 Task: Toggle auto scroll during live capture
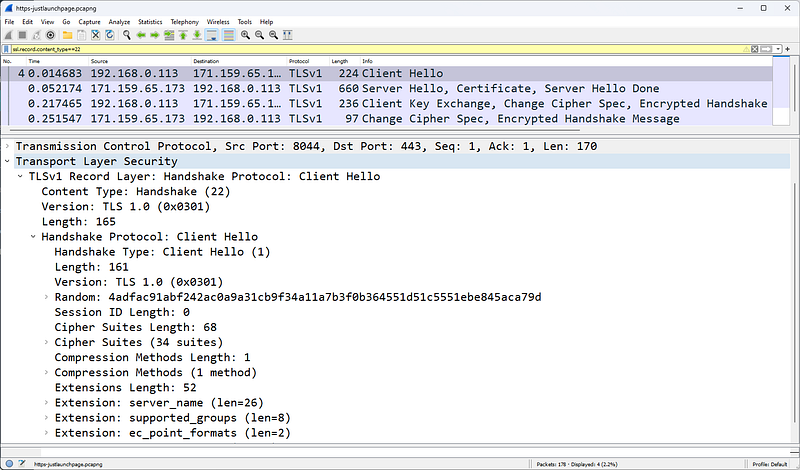pos(211,35)
